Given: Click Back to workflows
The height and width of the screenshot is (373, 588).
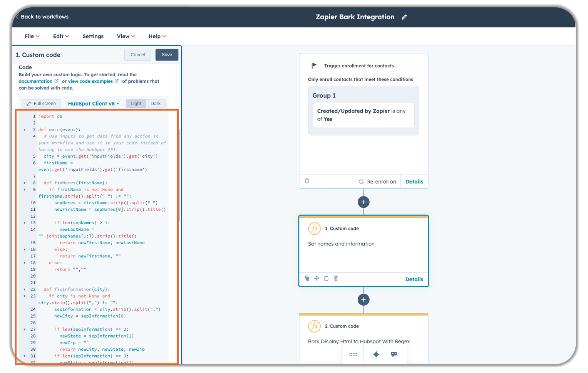Looking at the screenshot, I should [x=45, y=17].
